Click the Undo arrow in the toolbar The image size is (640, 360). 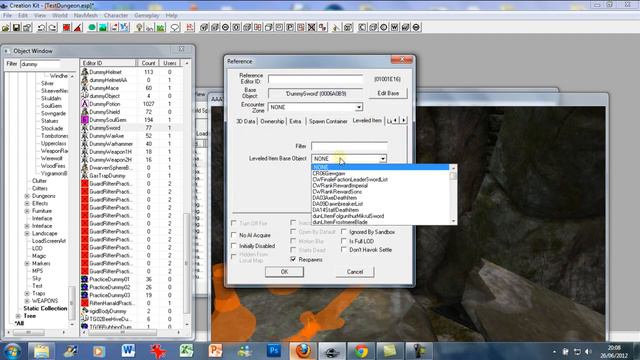(42, 27)
